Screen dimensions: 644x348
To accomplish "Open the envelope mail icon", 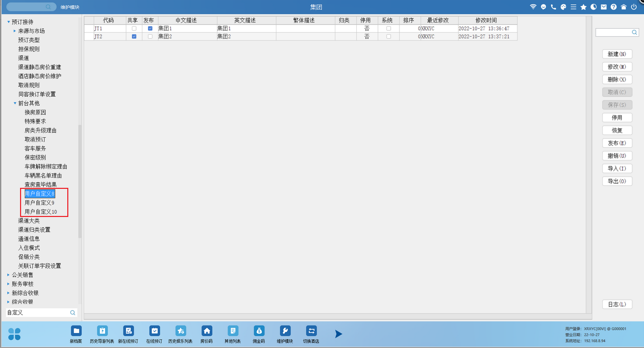I will pyautogui.click(x=603, y=7).
